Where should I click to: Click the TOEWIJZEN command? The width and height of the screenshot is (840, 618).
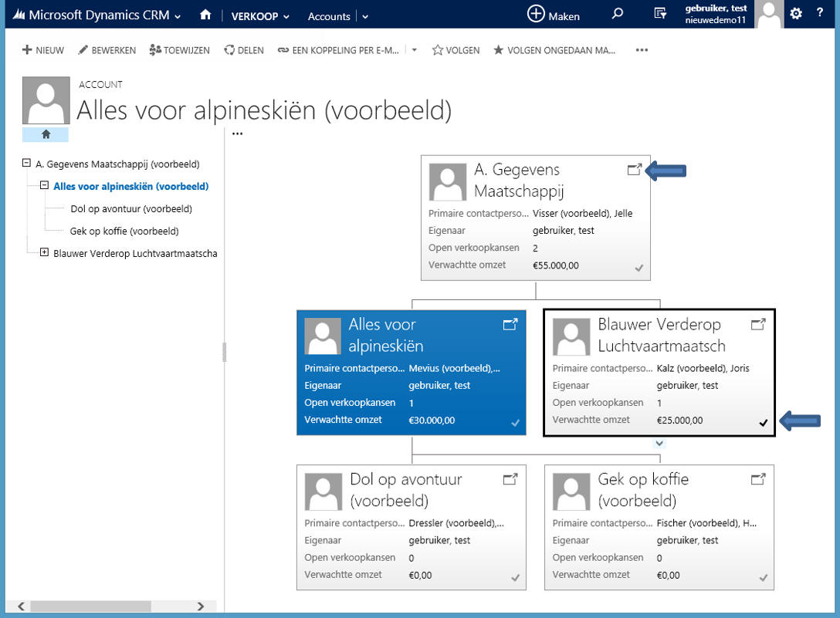[179, 50]
